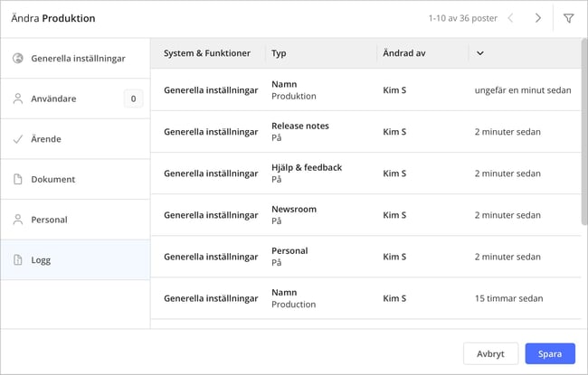Click the person icon beside Personal
The height and width of the screenshot is (375, 588).
tap(18, 220)
